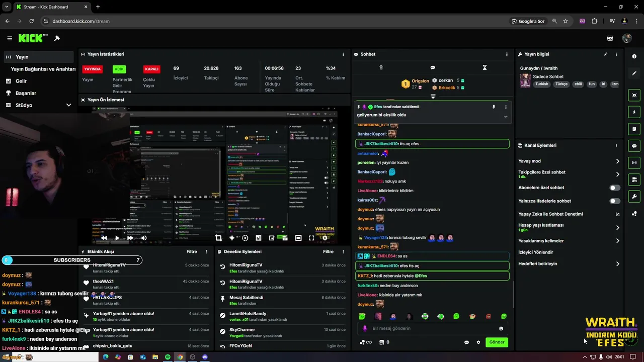Click the Turkish tag in Yayın bilgisi

pyautogui.click(x=542, y=84)
